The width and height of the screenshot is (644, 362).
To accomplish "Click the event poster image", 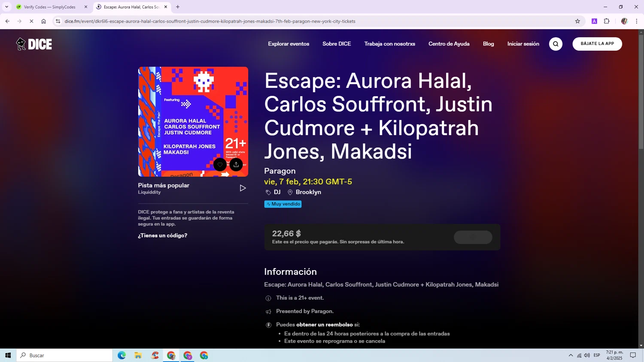I will [x=193, y=121].
